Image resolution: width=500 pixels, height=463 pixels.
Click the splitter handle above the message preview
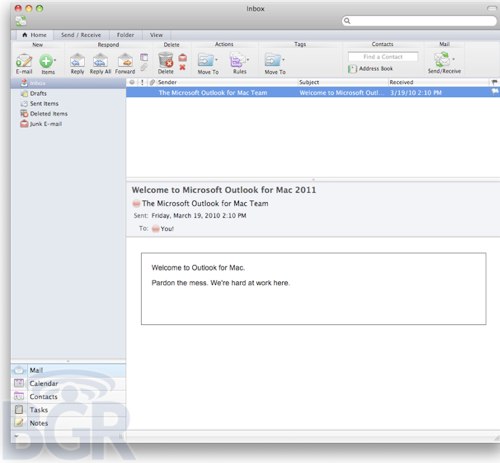pos(313,179)
